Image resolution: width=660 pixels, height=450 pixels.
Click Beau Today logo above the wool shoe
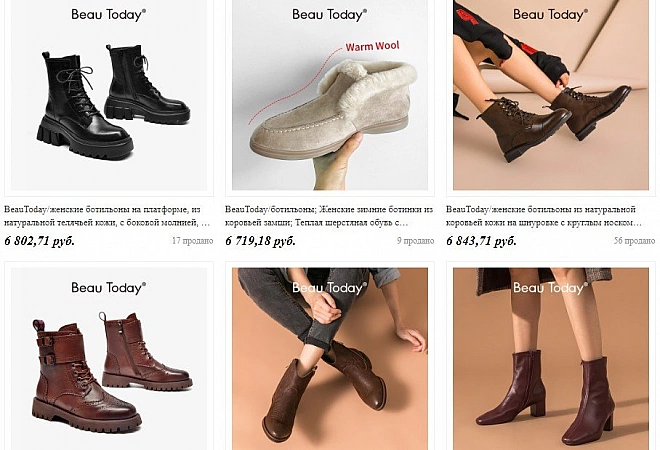(330, 14)
